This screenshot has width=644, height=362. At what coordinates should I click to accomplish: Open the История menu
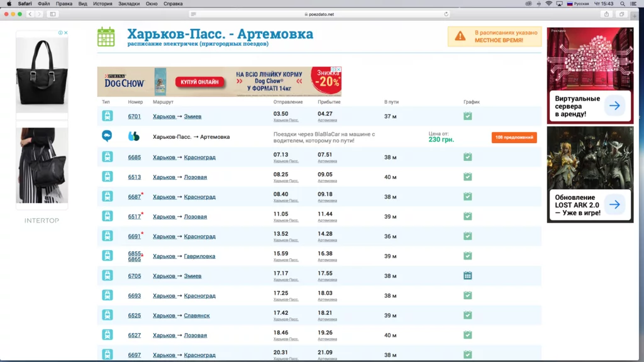pyautogui.click(x=103, y=4)
